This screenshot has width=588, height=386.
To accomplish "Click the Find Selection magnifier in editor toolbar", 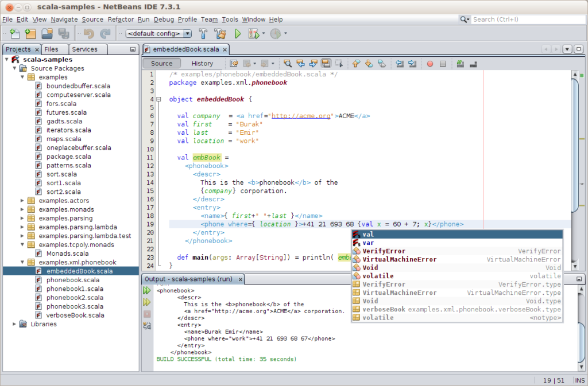I will coord(287,63).
